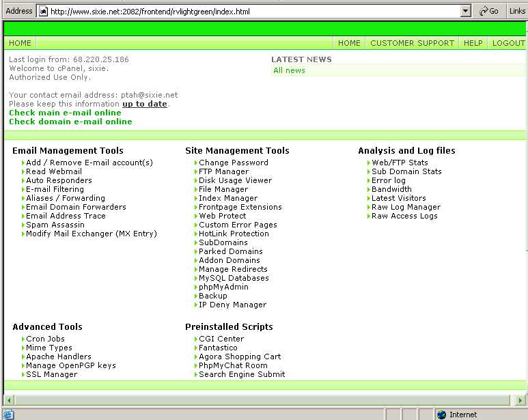Open Check main e-mail online link
The height and width of the screenshot is (420, 528).
click(x=65, y=113)
